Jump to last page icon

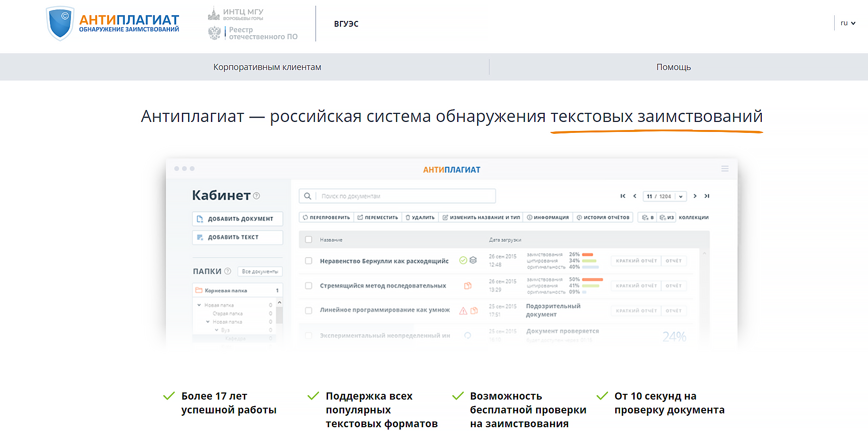707,196
